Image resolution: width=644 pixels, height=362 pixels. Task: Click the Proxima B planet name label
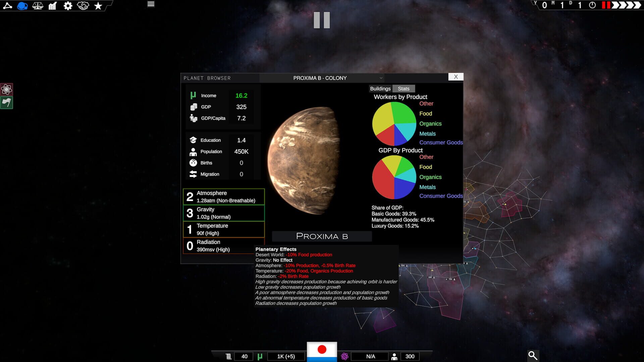point(321,236)
